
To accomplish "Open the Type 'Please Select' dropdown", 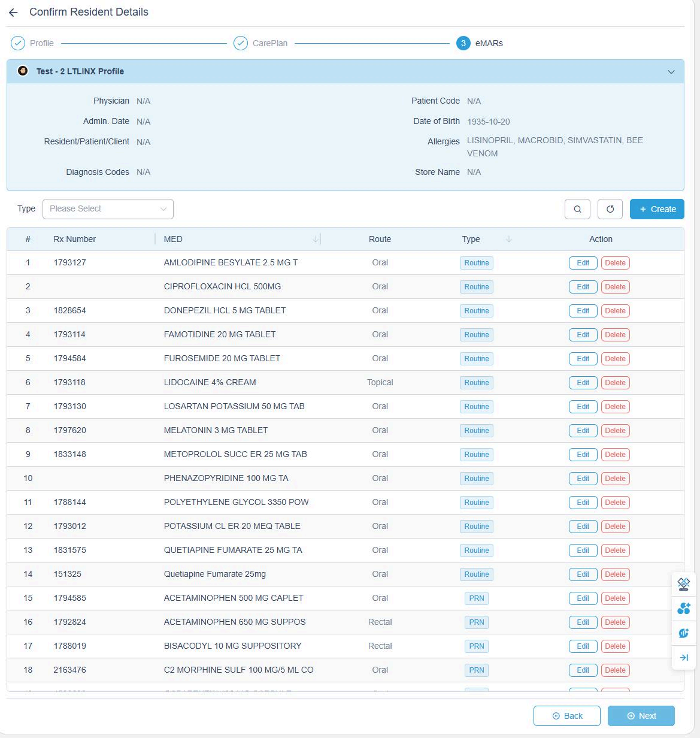I will 108,209.
